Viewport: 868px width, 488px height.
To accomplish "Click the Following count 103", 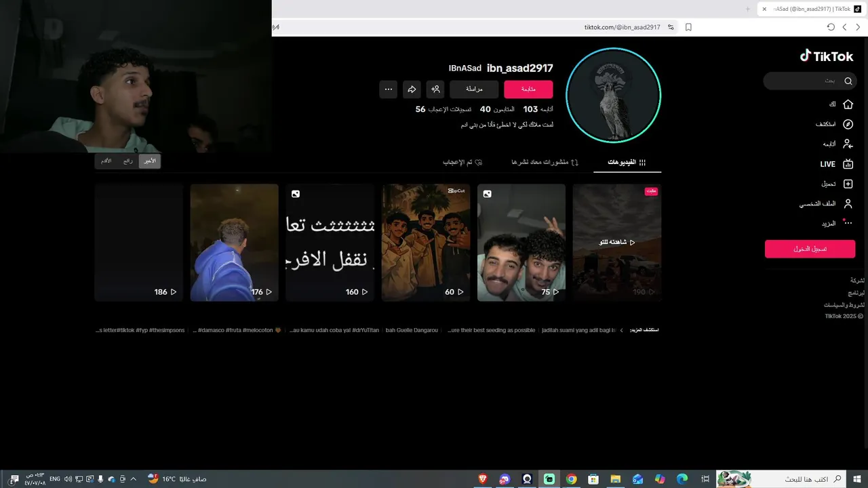I will tap(538, 109).
